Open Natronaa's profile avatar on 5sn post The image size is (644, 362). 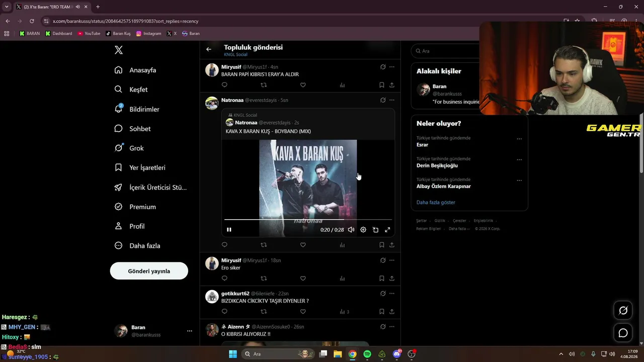(212, 103)
